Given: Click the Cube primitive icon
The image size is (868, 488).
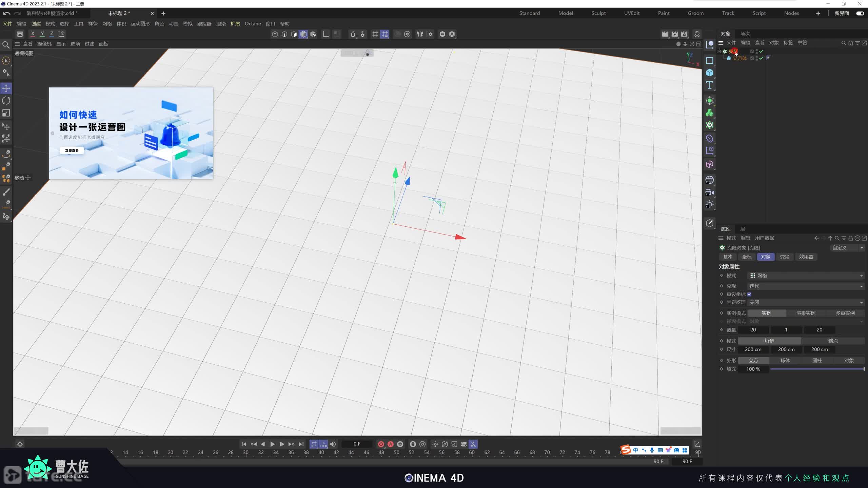Looking at the screenshot, I should [709, 73].
